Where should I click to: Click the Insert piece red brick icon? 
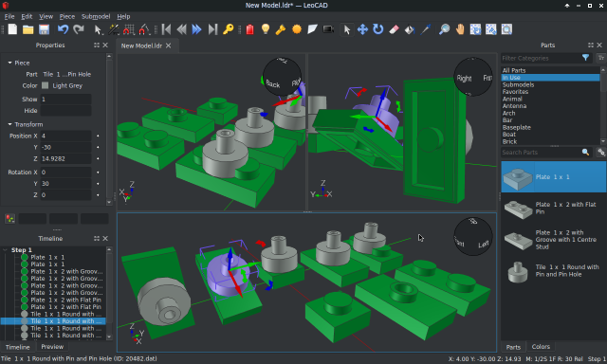250,29
